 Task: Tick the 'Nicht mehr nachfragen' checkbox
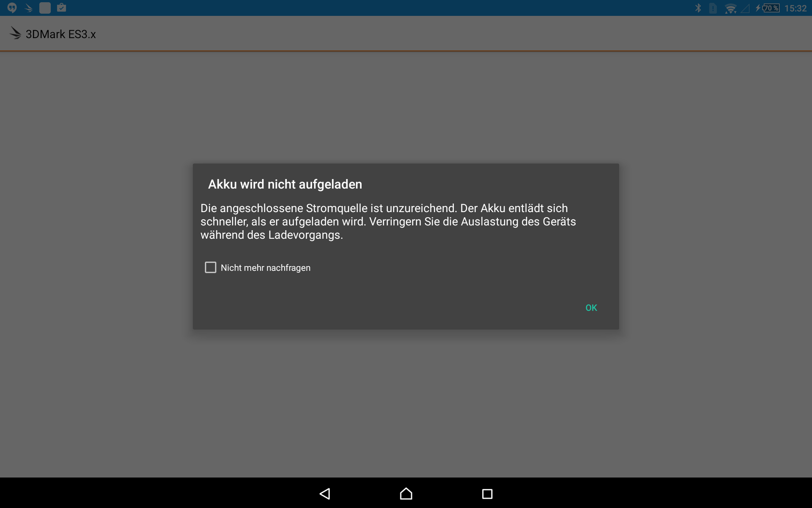point(210,267)
